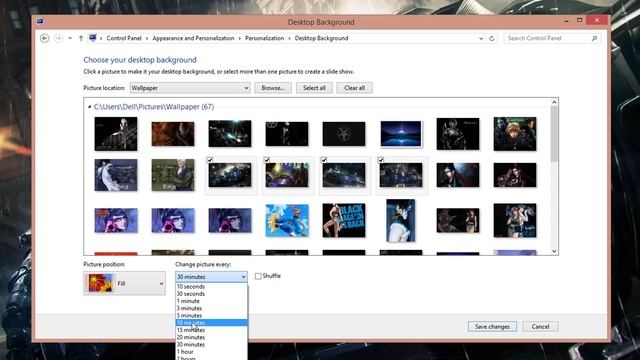Image resolution: width=640 pixels, height=360 pixels.
Task: Expand the address bar history dropdown
Action: pyautogui.click(x=481, y=38)
